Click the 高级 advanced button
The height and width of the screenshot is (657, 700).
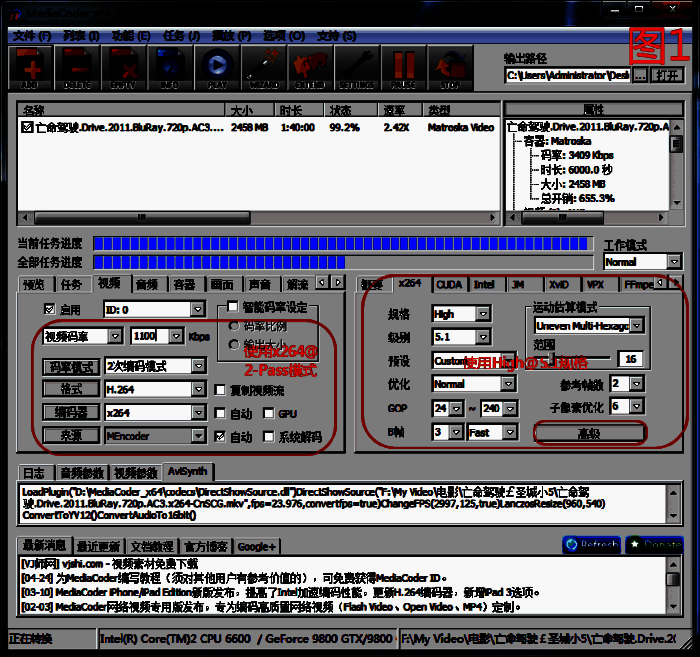(x=589, y=432)
